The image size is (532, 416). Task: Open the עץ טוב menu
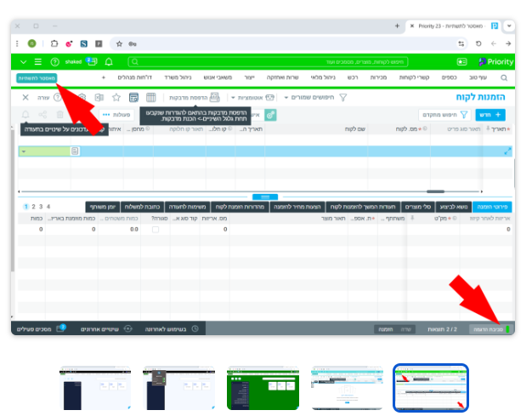click(x=478, y=77)
